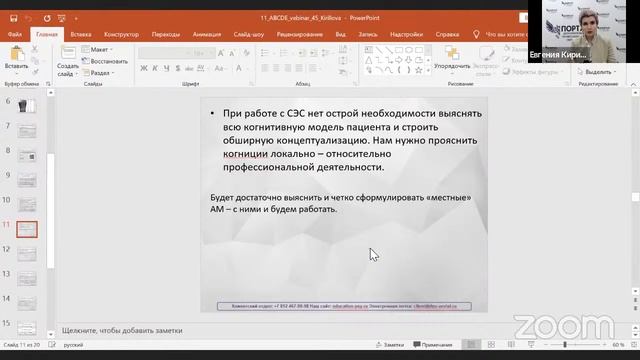
Task: Toggle numbered list button
Action: 284,53
